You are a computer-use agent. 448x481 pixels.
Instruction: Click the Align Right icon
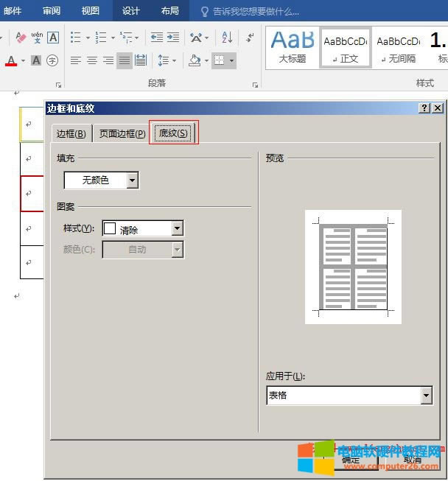(108, 60)
